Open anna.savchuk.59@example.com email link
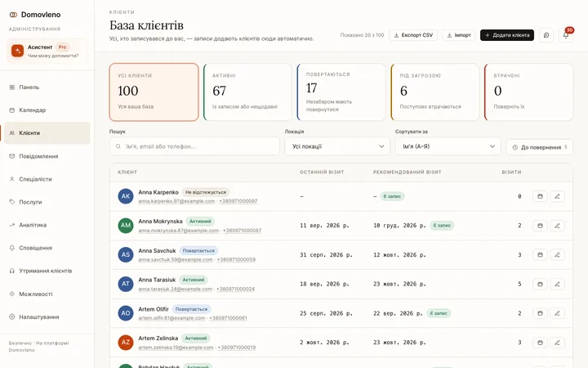 pos(176,259)
